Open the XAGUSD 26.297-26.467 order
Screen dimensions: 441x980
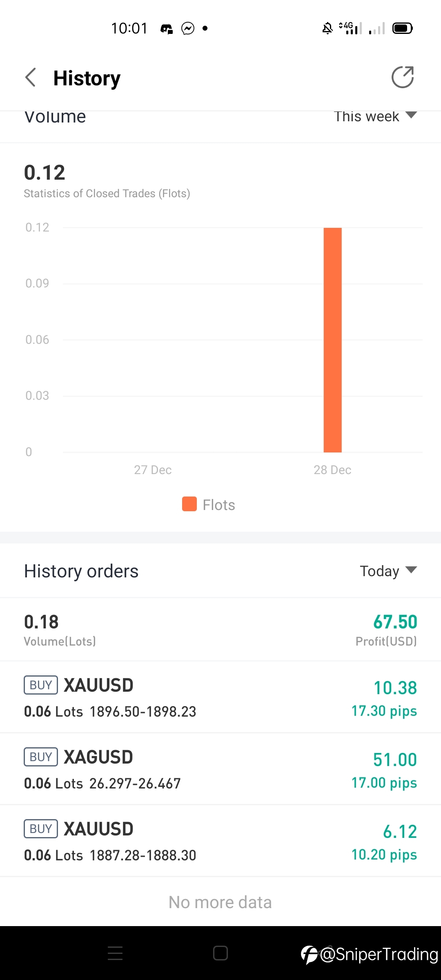click(x=220, y=769)
